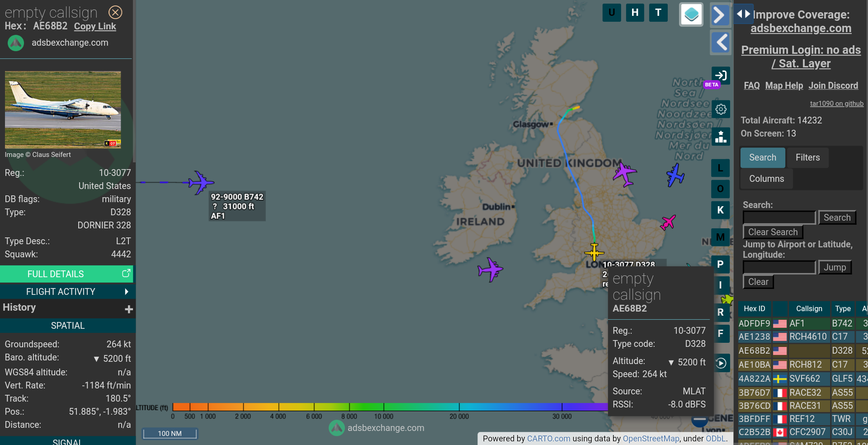Click the Clear Search button

pos(773,232)
